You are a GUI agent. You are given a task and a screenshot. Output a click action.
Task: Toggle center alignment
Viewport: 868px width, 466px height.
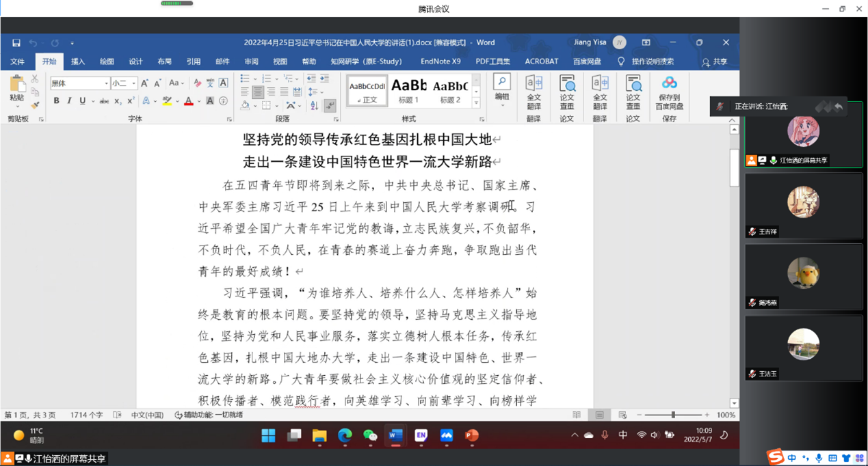[x=258, y=92]
